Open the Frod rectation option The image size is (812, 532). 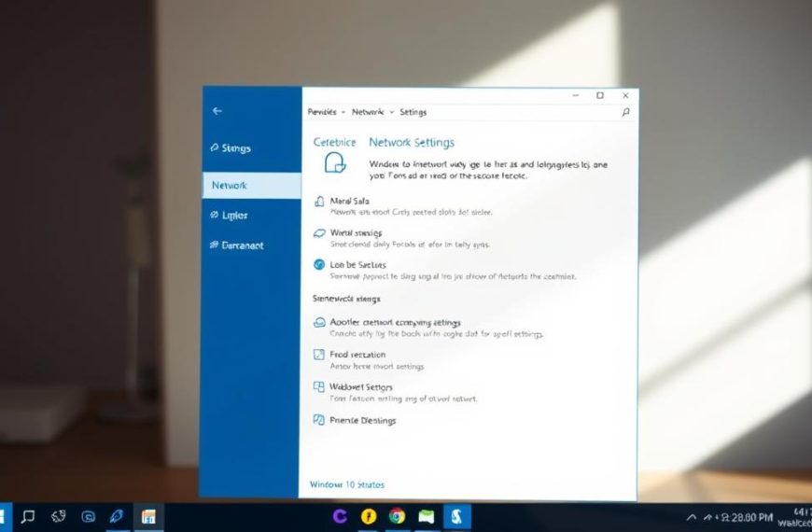pos(357,355)
